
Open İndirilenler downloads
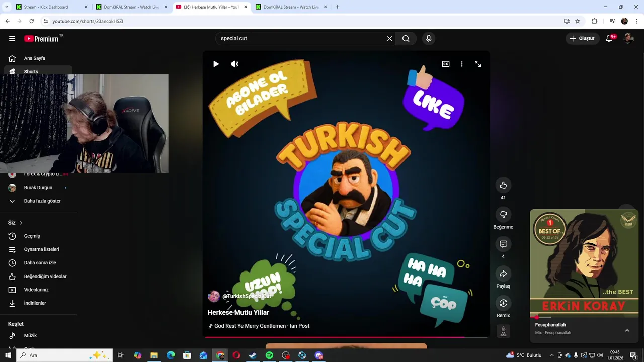38,303
